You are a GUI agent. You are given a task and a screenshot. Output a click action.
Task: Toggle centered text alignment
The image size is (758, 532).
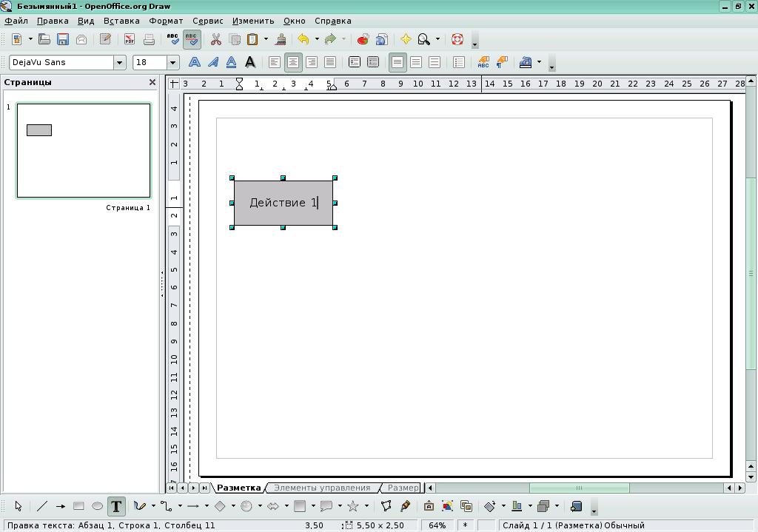pos(293,62)
